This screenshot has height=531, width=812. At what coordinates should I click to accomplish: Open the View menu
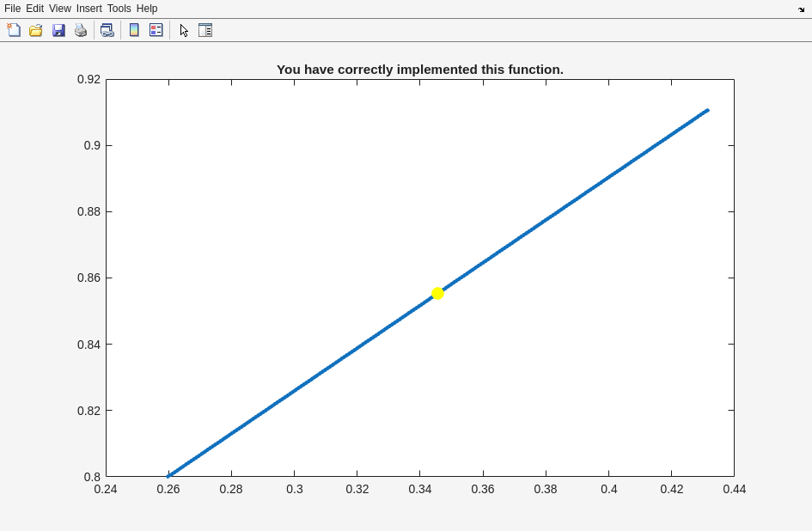[x=60, y=9]
